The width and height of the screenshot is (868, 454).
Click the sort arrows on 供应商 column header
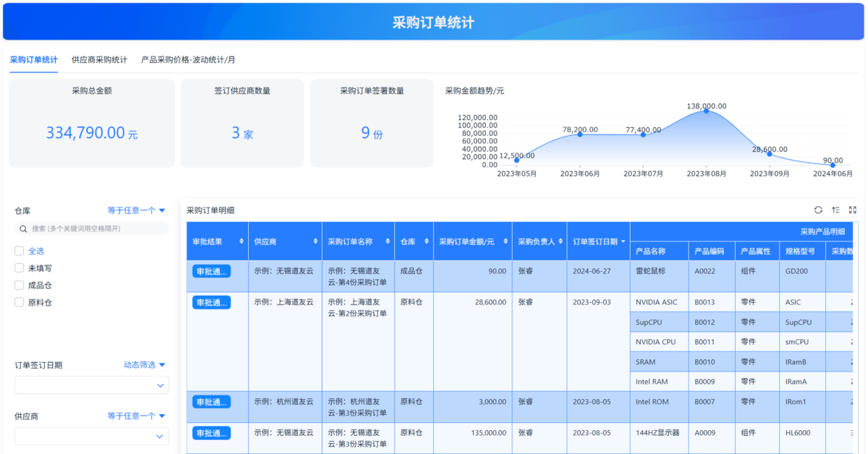[315, 241]
